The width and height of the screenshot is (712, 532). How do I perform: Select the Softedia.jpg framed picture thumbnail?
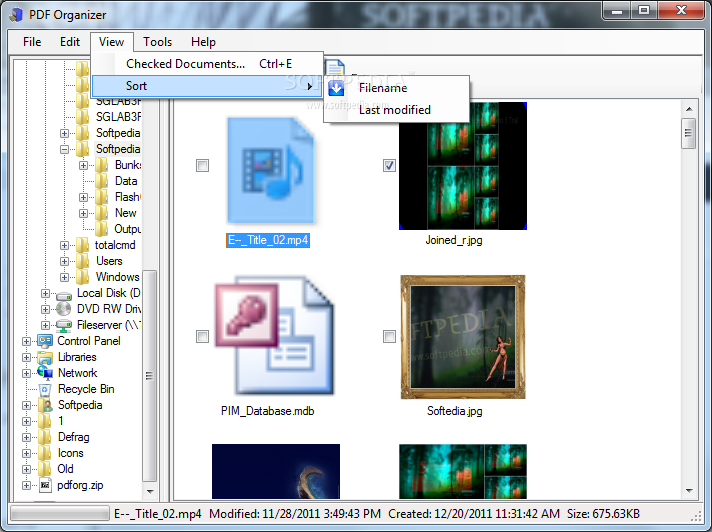tap(463, 337)
